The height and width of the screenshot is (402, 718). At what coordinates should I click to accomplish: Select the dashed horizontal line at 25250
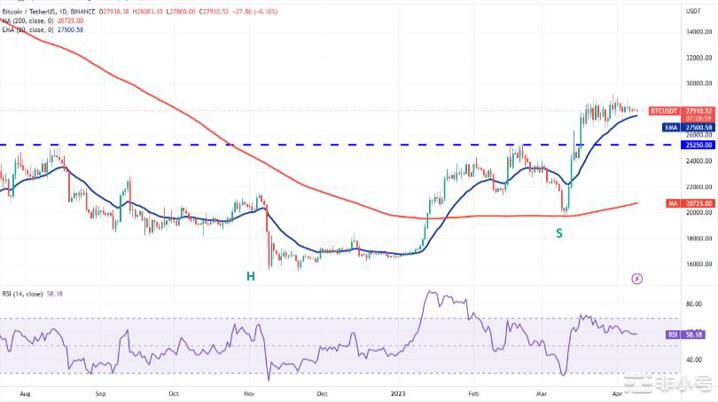(300, 144)
